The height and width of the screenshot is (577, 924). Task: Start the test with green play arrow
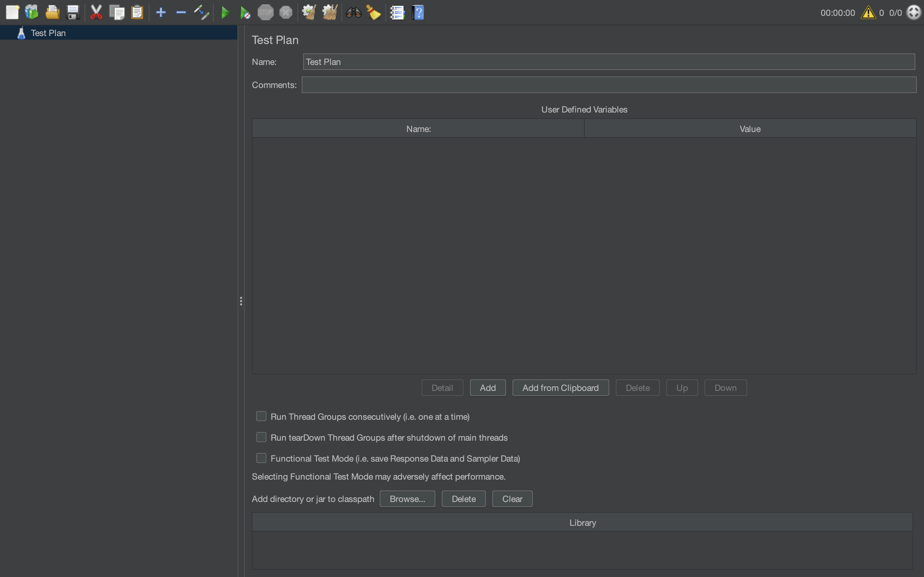point(225,13)
